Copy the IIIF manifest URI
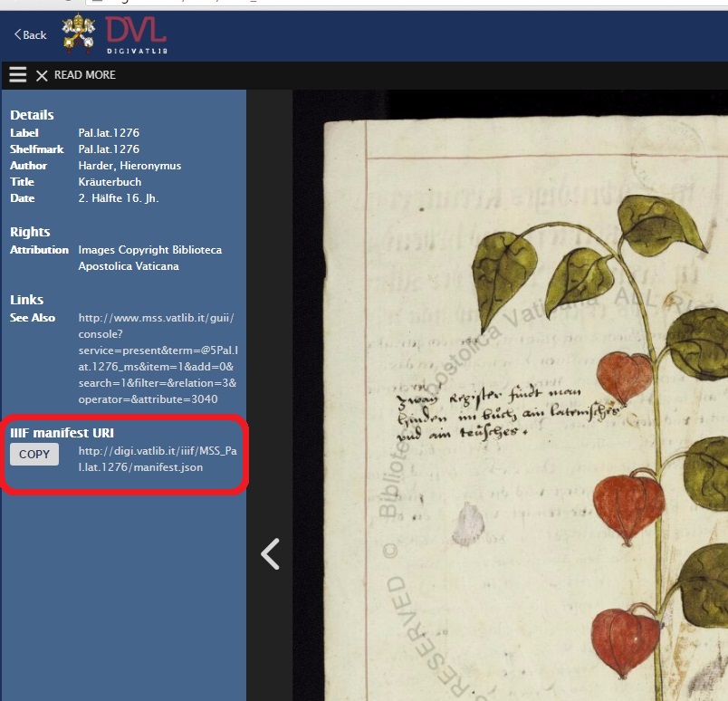 (34, 454)
